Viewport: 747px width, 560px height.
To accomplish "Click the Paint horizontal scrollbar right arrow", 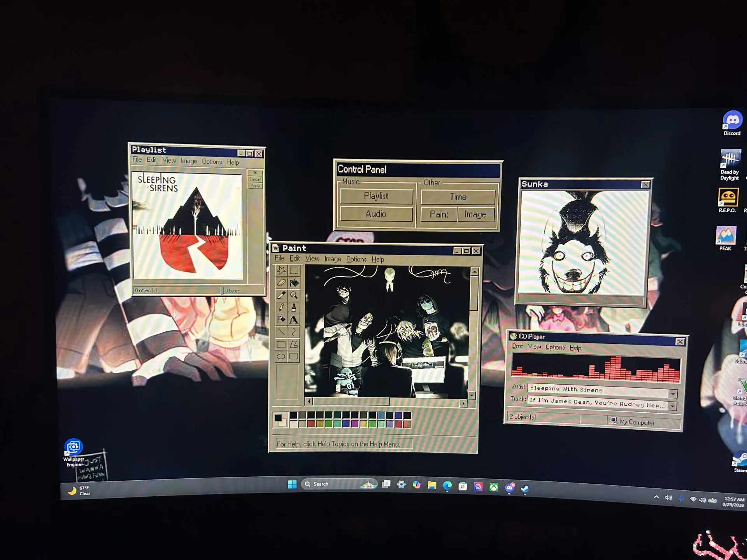I will click(x=463, y=403).
